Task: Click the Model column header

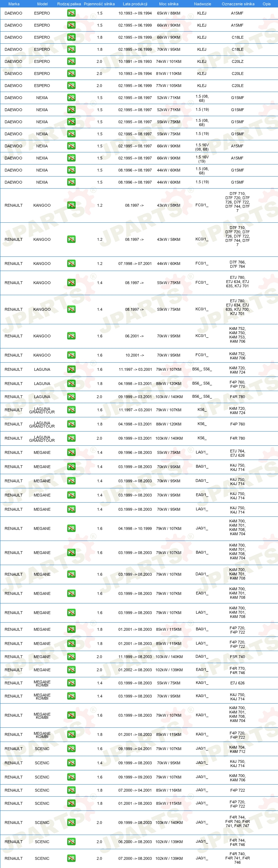Action: click(x=42, y=4)
